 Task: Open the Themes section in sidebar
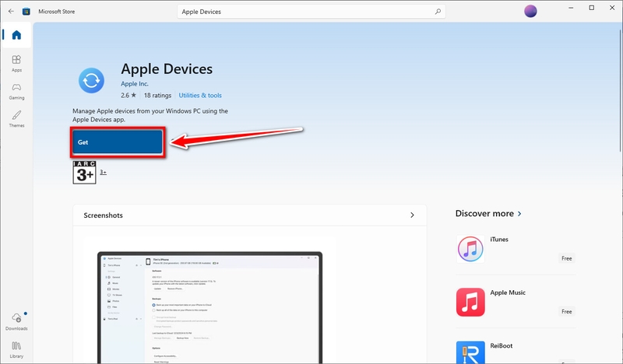point(16,119)
